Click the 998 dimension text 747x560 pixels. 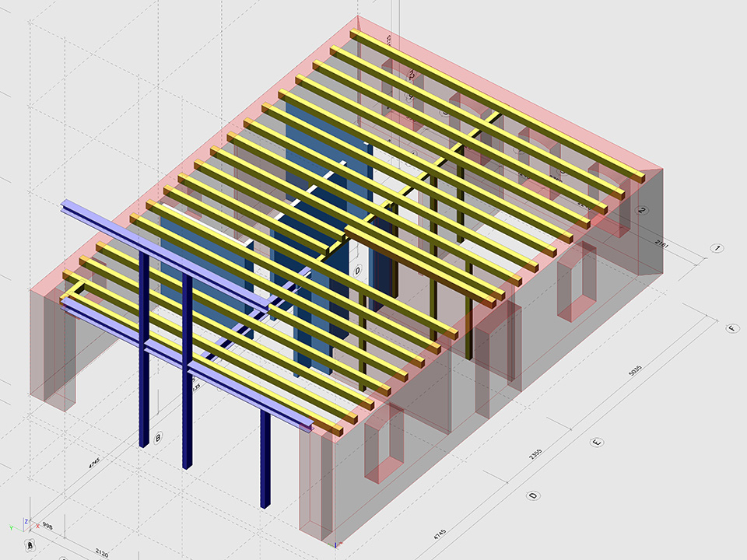click(x=47, y=526)
